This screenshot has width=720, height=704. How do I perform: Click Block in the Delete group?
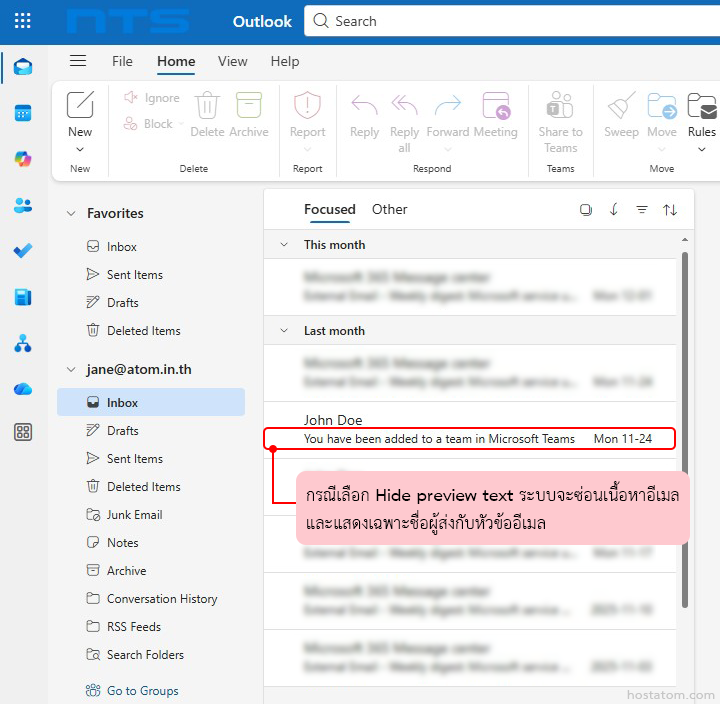click(x=148, y=124)
